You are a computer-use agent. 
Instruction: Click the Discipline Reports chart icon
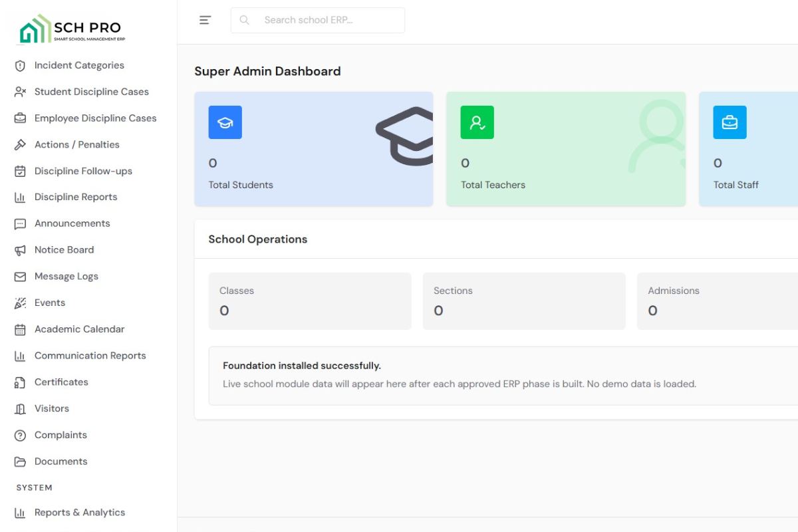[21, 198]
